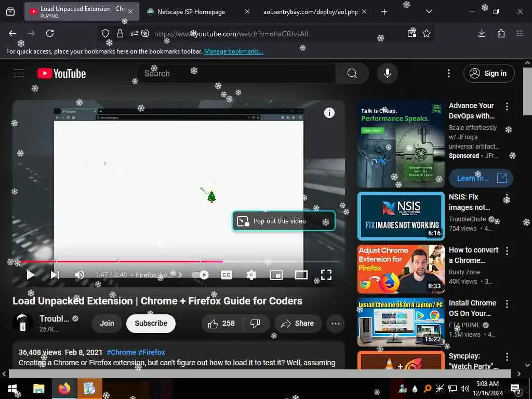Play the video
Viewport: 532px width, 399px height.
pos(31,275)
